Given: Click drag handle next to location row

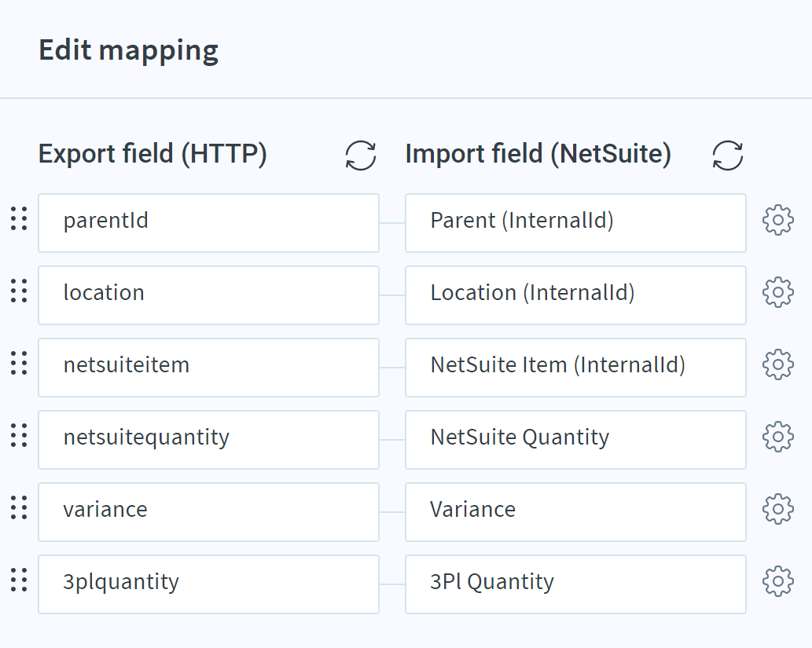Looking at the screenshot, I should click(19, 291).
